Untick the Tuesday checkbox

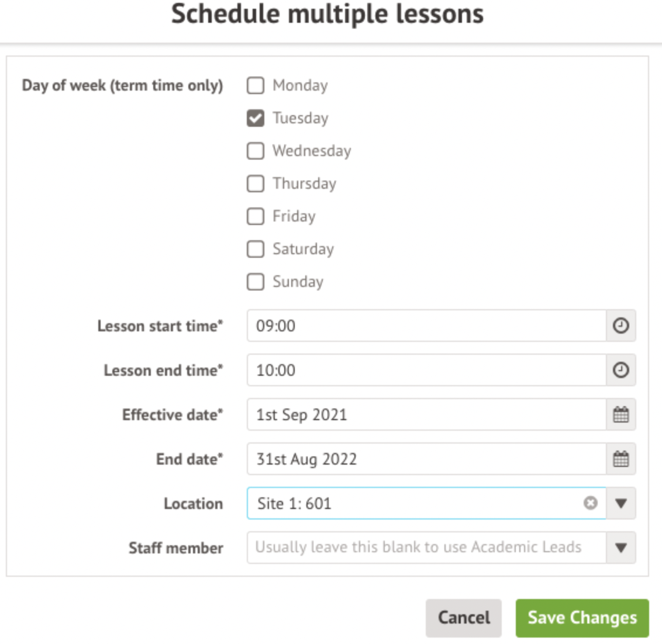(256, 119)
